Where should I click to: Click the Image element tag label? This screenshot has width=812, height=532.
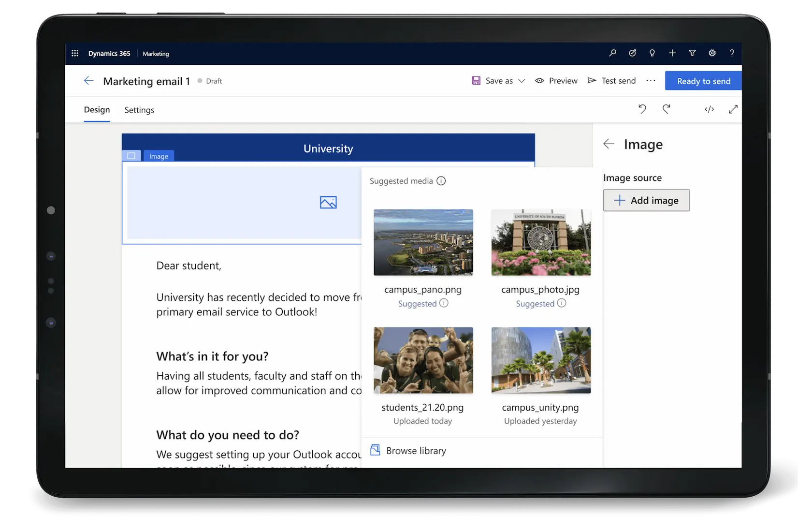click(159, 156)
